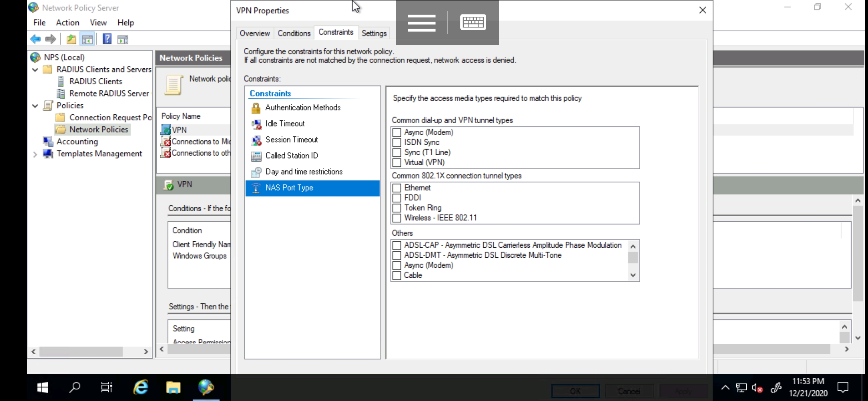Select RADIUS Clients in the tree
Image resolution: width=868 pixels, height=401 pixels.
pos(96,81)
